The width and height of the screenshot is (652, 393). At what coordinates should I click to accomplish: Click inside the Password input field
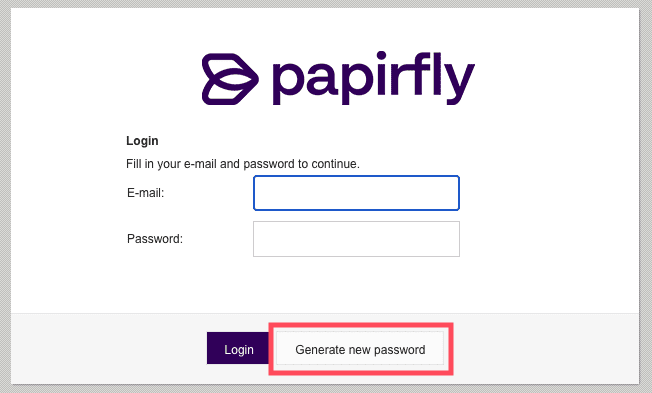pos(356,239)
